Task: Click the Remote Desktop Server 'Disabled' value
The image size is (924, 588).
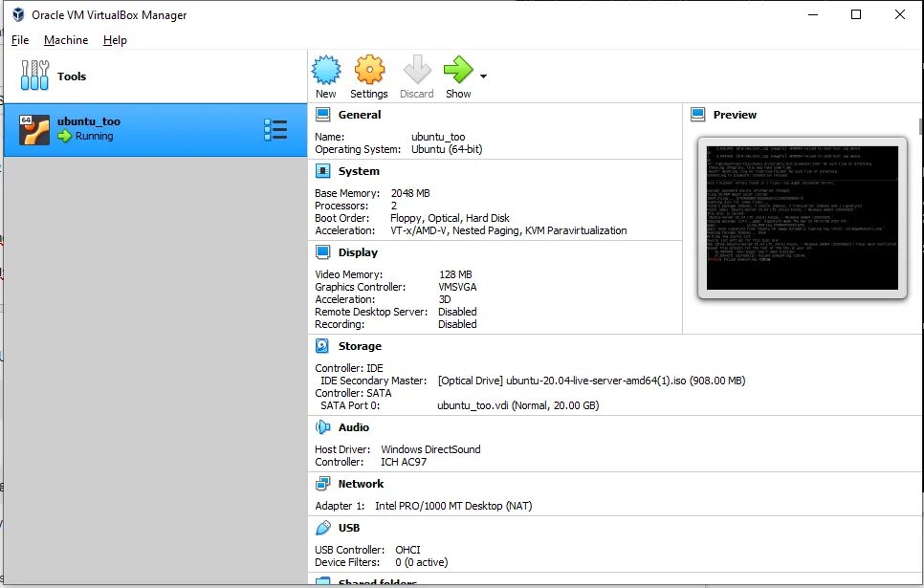Action: click(457, 312)
